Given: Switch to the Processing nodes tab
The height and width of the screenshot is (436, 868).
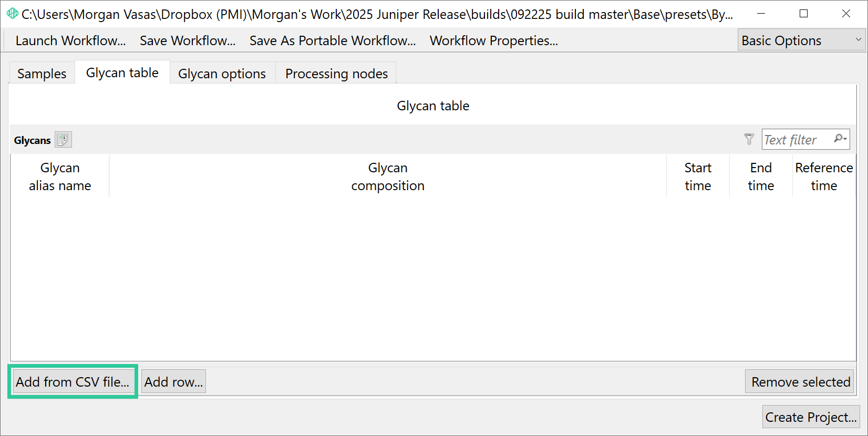Looking at the screenshot, I should (x=336, y=74).
